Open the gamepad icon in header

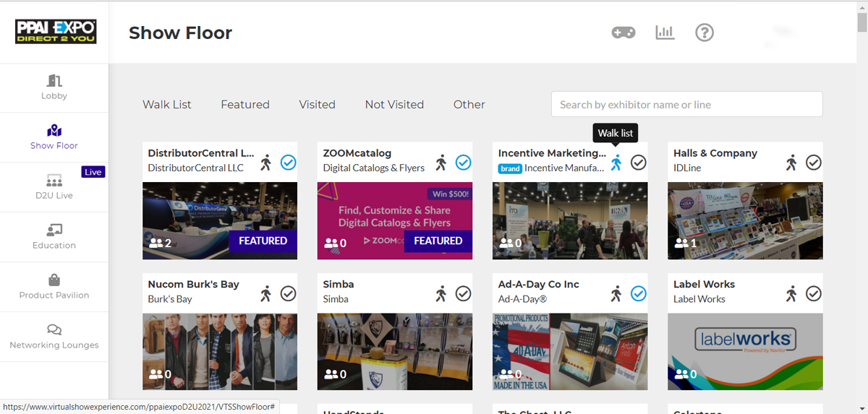point(623,33)
